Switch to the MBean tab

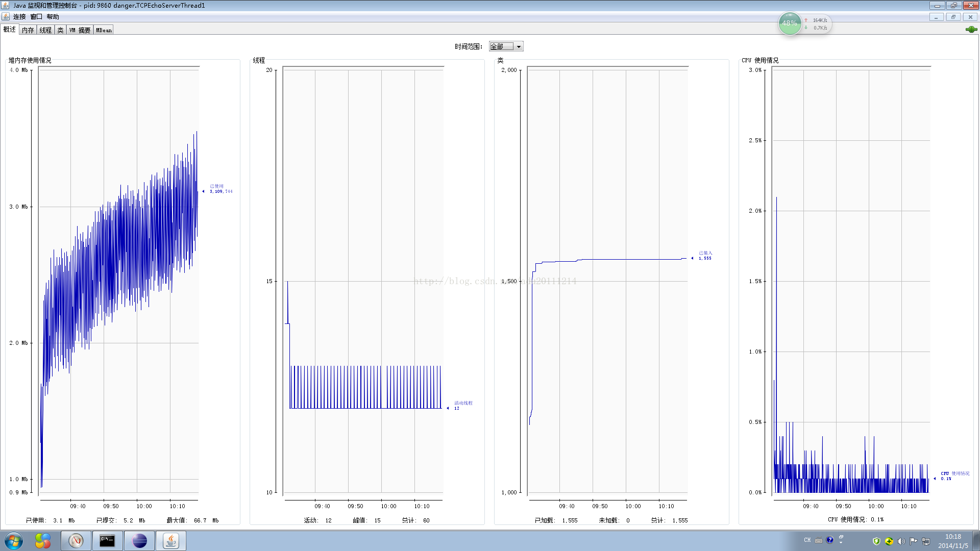point(104,30)
